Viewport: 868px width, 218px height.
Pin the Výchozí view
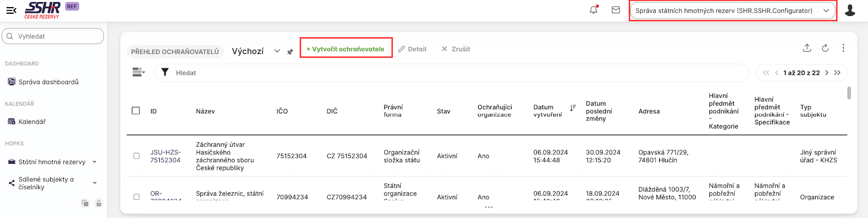click(290, 52)
